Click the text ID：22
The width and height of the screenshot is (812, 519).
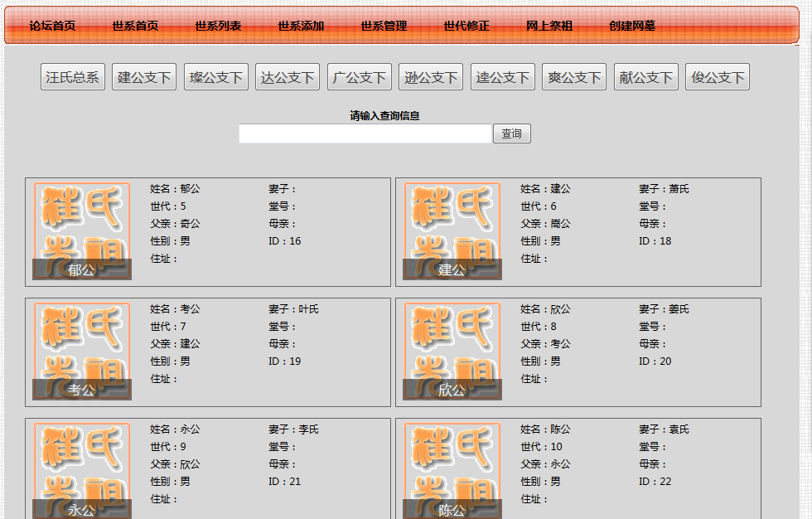point(655,482)
